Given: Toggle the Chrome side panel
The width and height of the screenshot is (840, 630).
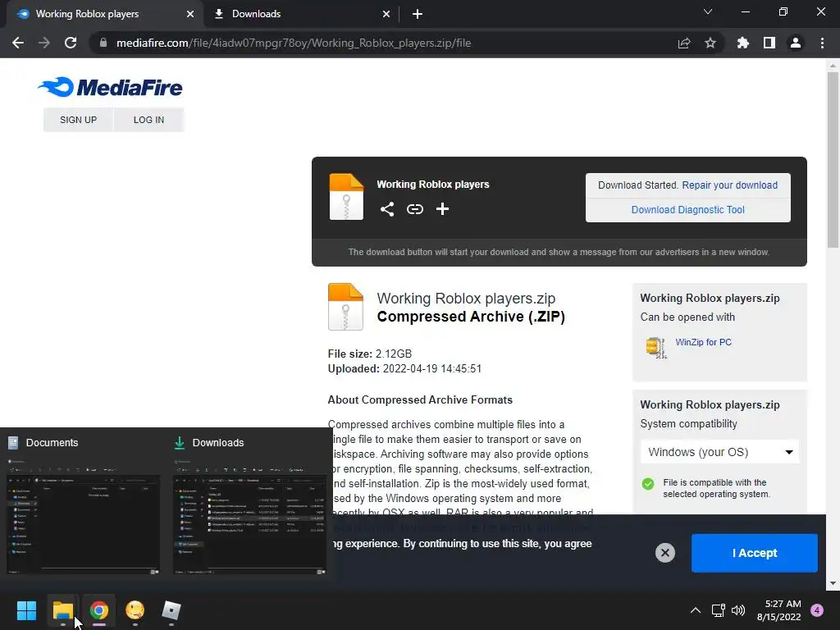Looking at the screenshot, I should (x=769, y=43).
